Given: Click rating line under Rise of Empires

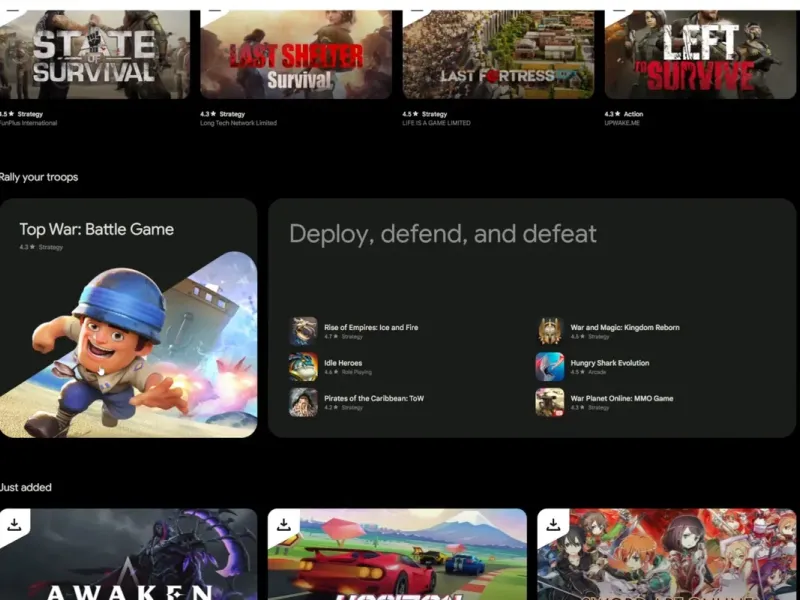Looking at the screenshot, I should pyautogui.click(x=343, y=337).
